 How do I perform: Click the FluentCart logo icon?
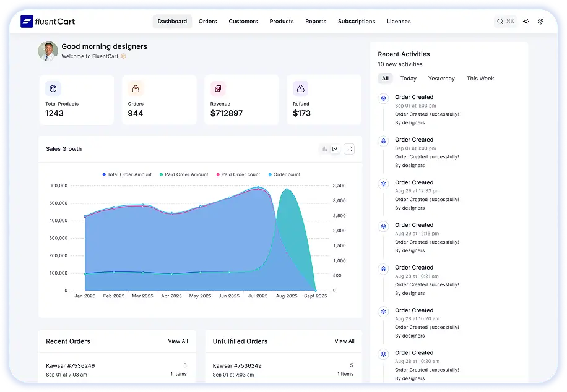(27, 22)
